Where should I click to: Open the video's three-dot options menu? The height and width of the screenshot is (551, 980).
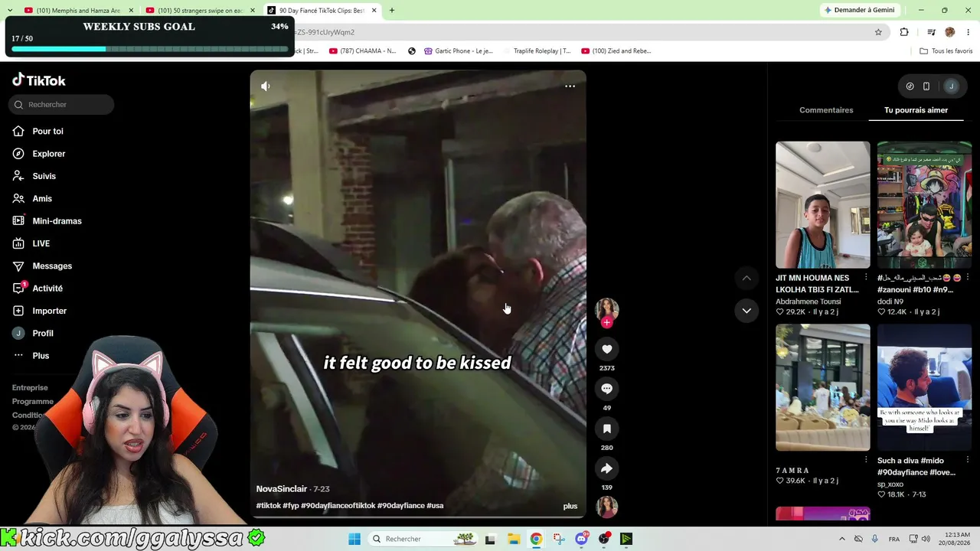[x=570, y=86]
